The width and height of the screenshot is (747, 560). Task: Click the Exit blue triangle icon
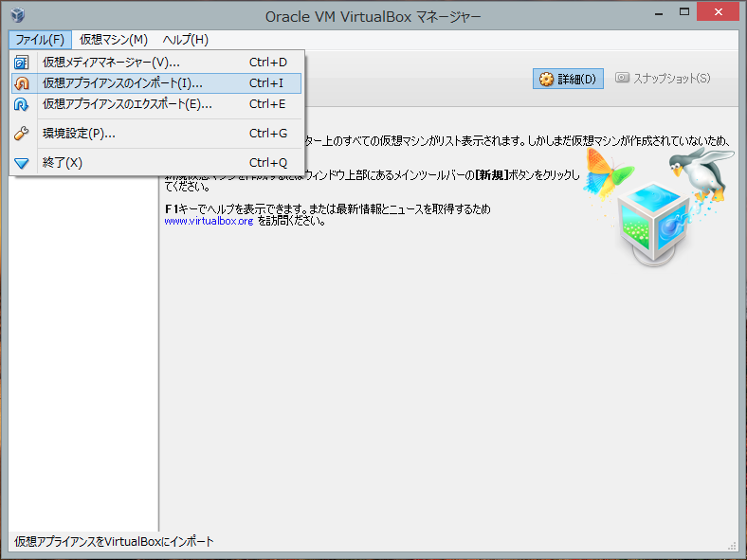(22, 163)
